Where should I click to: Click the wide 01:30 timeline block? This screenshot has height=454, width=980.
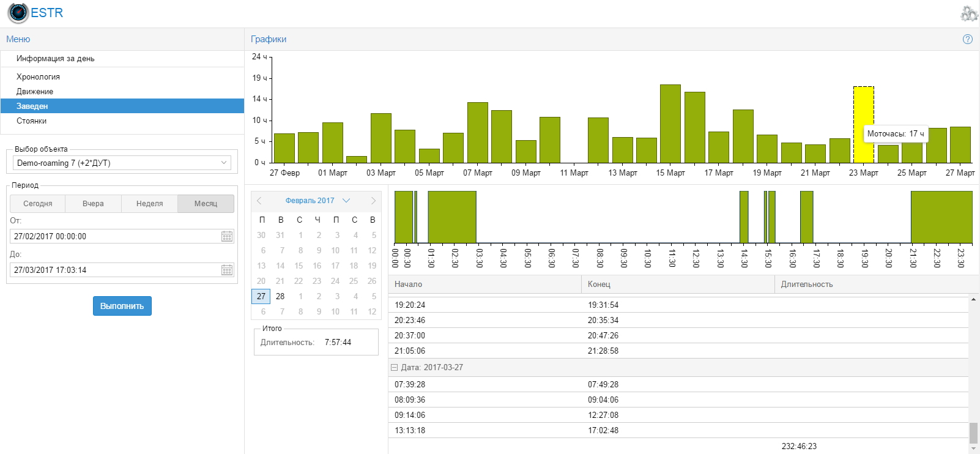(x=452, y=217)
